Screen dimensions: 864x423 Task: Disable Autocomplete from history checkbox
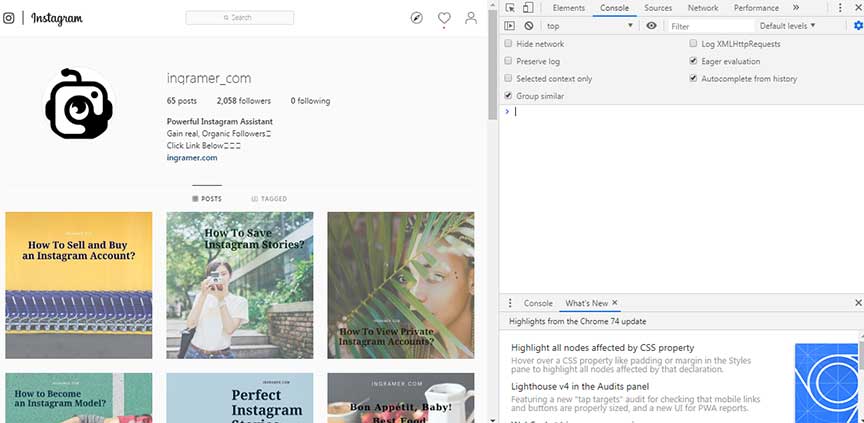pos(693,78)
